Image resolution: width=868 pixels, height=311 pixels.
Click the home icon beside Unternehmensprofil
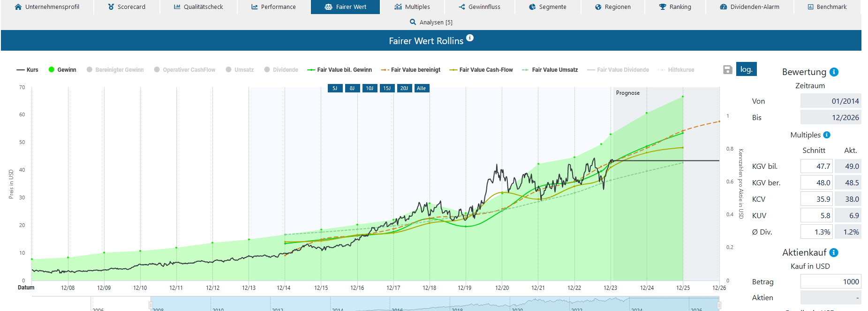pos(18,7)
